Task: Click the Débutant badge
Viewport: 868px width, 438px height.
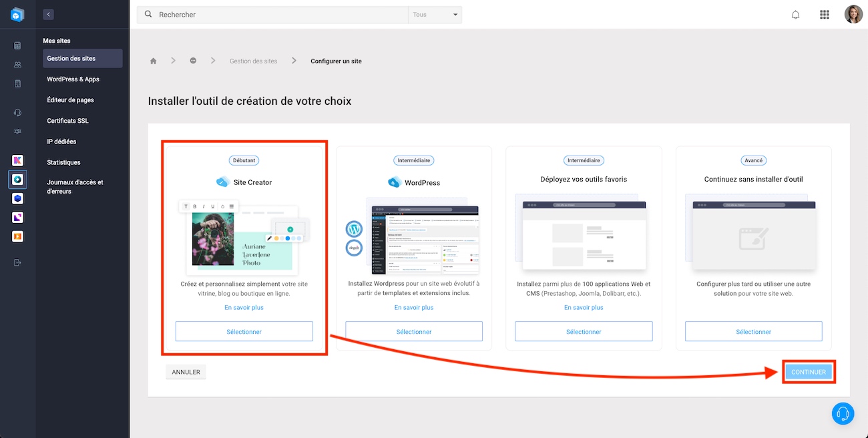Action: (244, 160)
